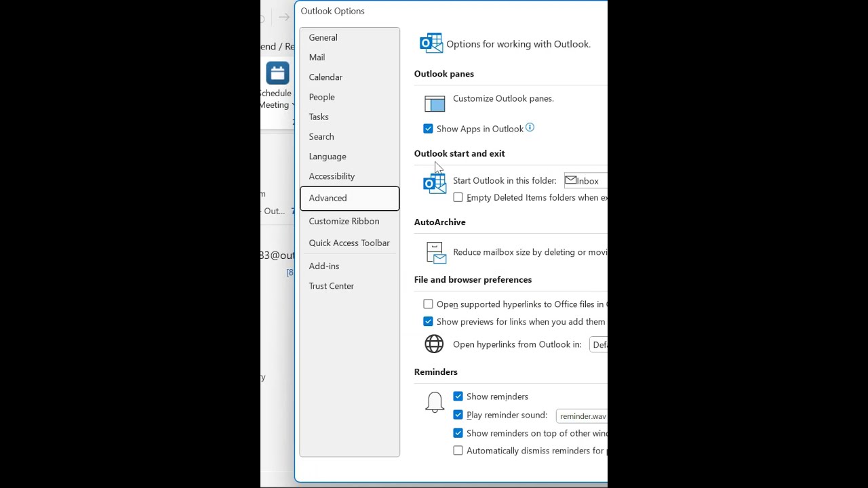868x488 pixels.
Task: Select the Calendar options category
Action: [x=350, y=77]
